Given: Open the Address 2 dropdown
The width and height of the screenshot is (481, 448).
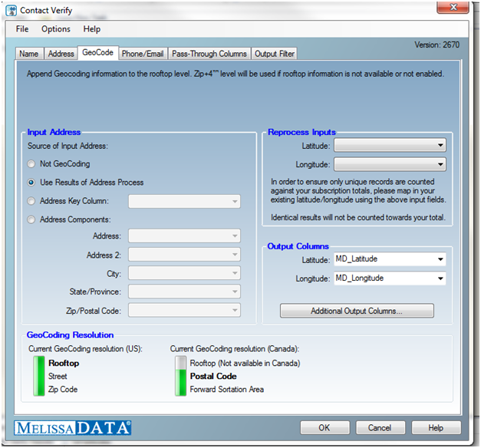Looking at the screenshot, I should coord(184,255).
